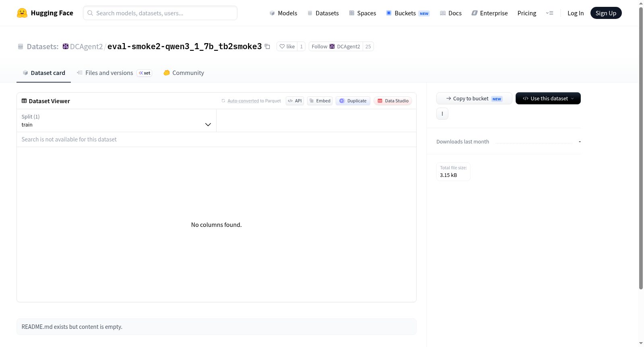Viewport: 644px width, 347px height.
Task: Follow the DCAgent2 organization
Action: click(x=336, y=46)
